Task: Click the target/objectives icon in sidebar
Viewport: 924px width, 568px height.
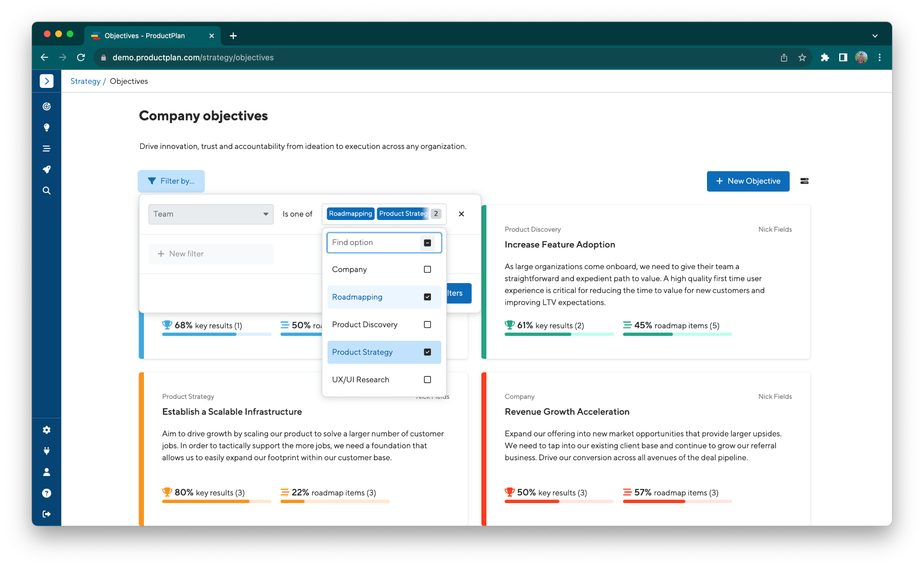Action: 46,105
